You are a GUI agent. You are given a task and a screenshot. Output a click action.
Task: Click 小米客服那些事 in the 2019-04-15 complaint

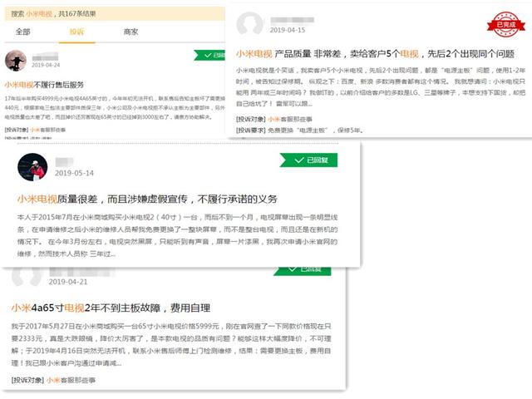(x=290, y=119)
